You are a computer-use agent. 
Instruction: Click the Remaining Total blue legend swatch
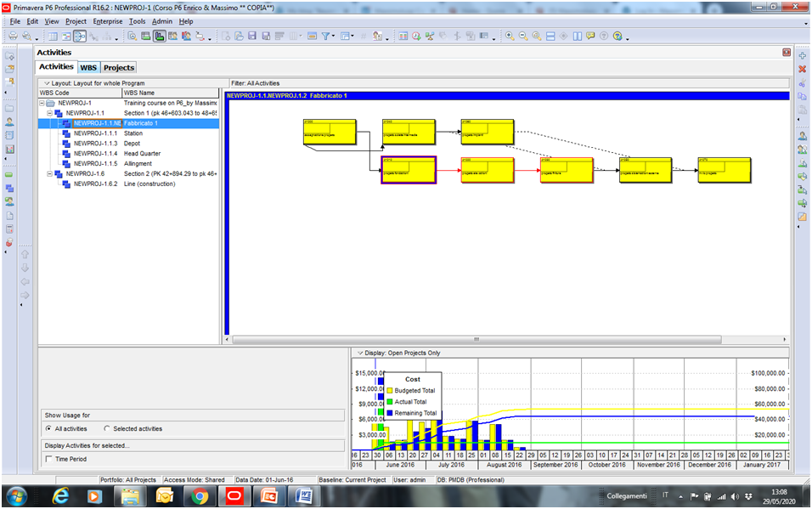390,413
